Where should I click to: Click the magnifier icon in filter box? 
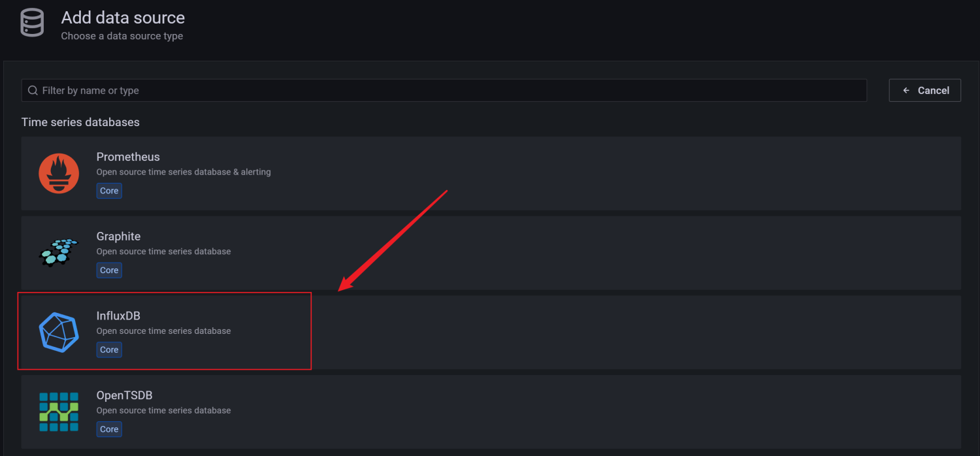(x=33, y=90)
